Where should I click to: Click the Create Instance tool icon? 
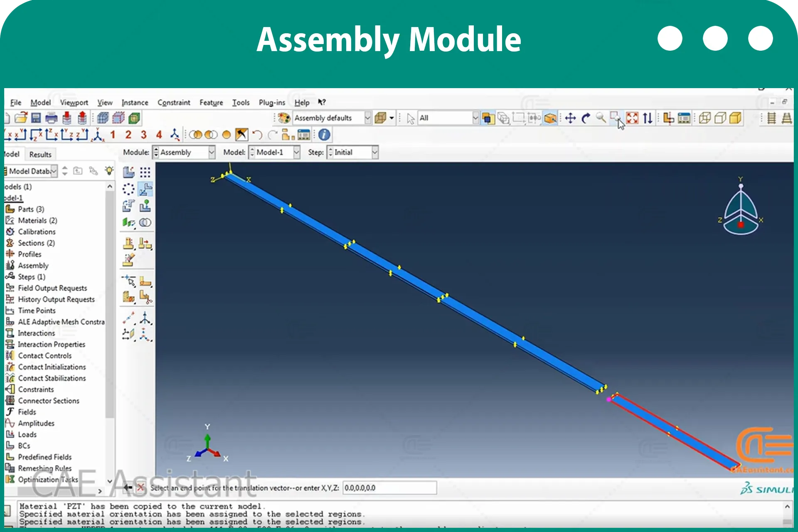click(x=128, y=172)
